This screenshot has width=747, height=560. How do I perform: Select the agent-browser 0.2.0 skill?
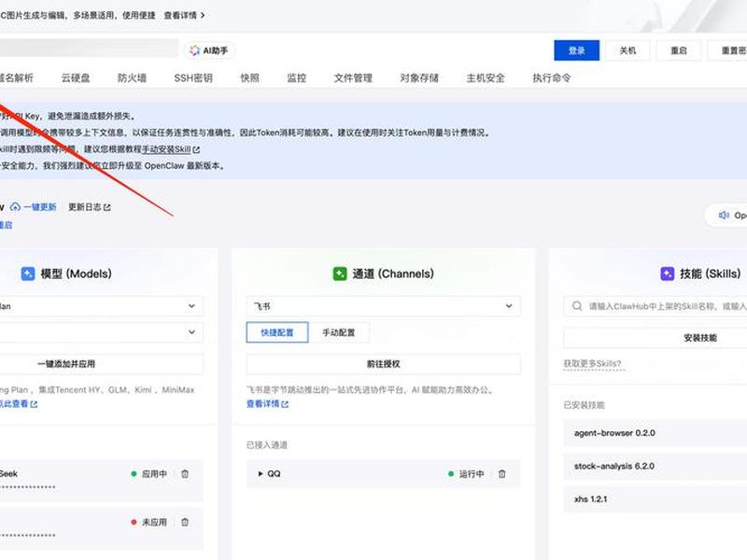coord(655,433)
